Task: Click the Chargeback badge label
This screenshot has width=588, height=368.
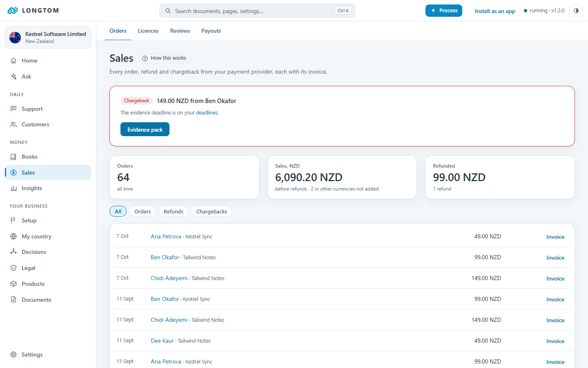Action: [x=137, y=101]
